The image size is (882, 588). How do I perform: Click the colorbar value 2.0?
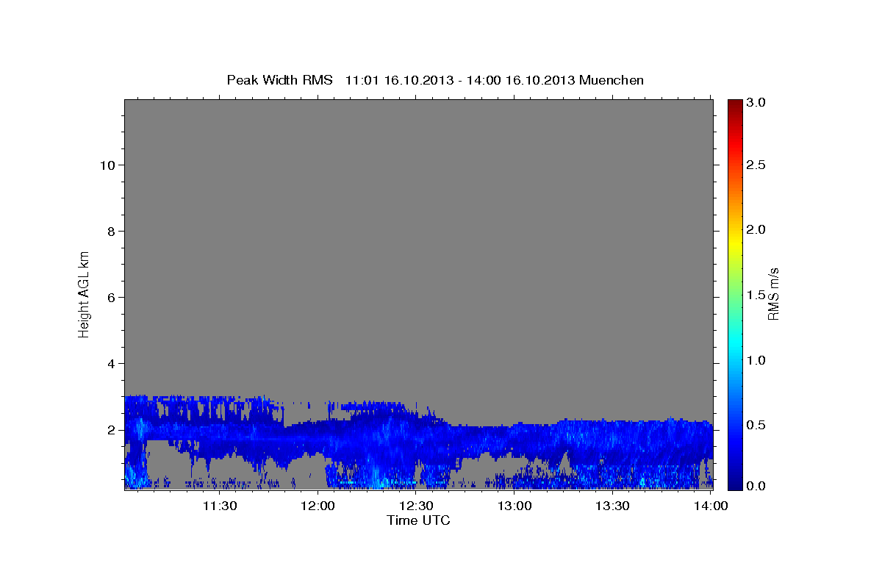click(757, 230)
